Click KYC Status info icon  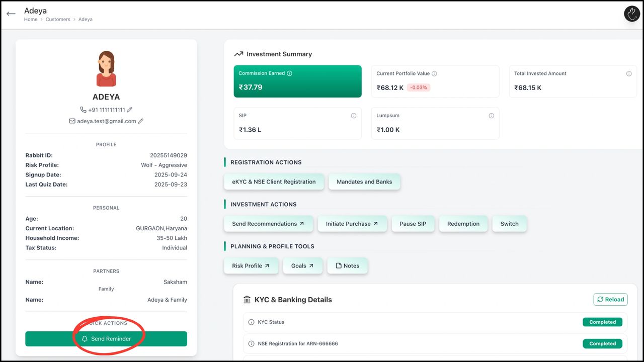point(251,322)
